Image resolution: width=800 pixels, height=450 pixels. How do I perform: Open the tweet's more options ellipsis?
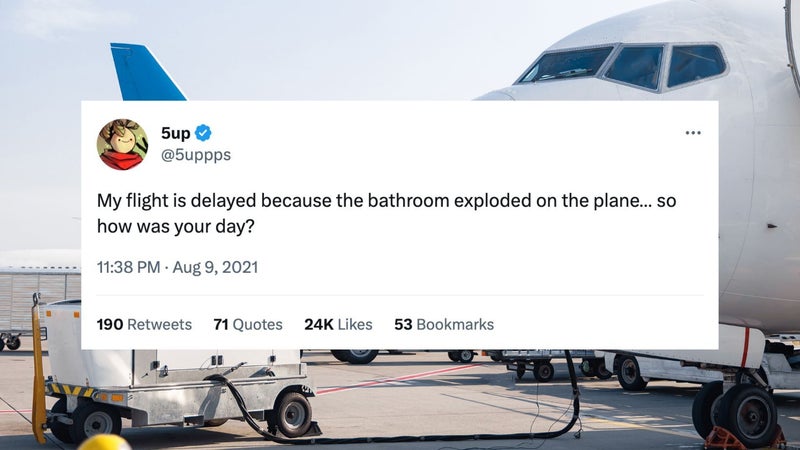(693, 134)
